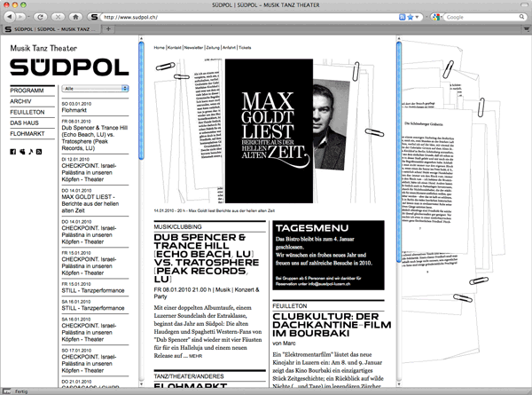This screenshot has height=395, width=532.
Task: Open the ARCHIV menu item
Action: pyautogui.click(x=20, y=101)
